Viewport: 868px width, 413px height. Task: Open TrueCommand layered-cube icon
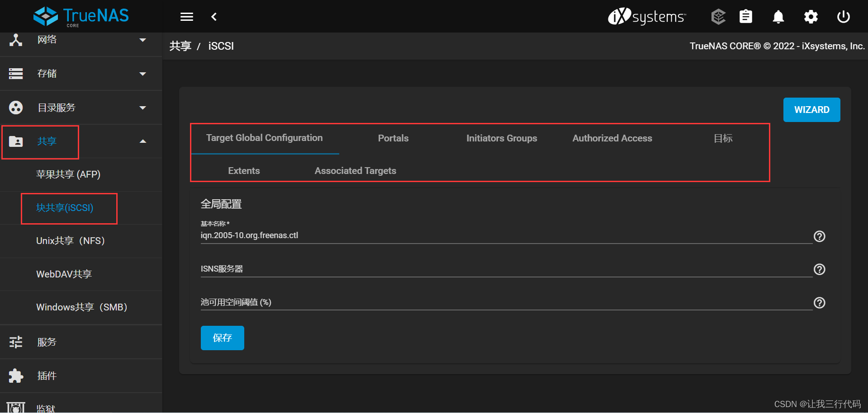[x=718, y=17]
